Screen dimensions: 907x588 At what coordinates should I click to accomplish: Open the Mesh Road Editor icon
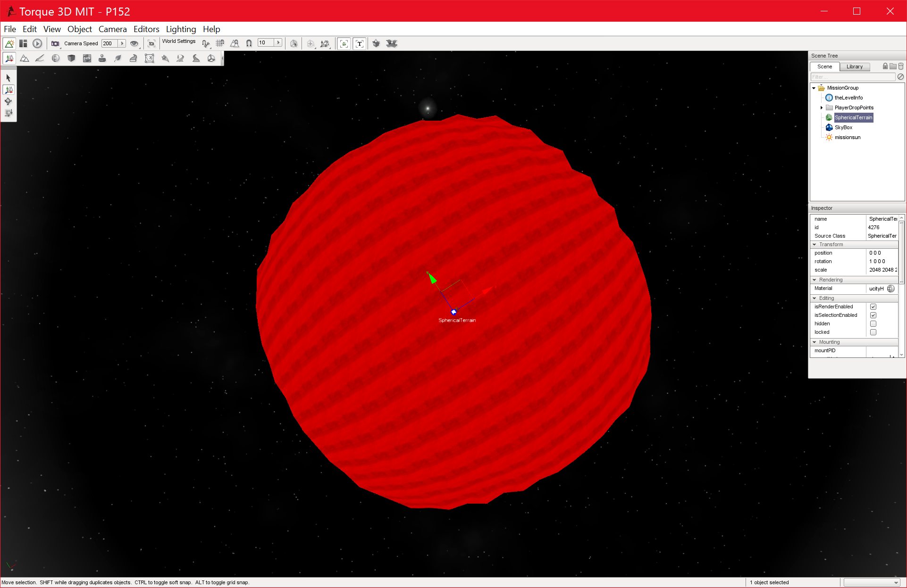point(134,58)
